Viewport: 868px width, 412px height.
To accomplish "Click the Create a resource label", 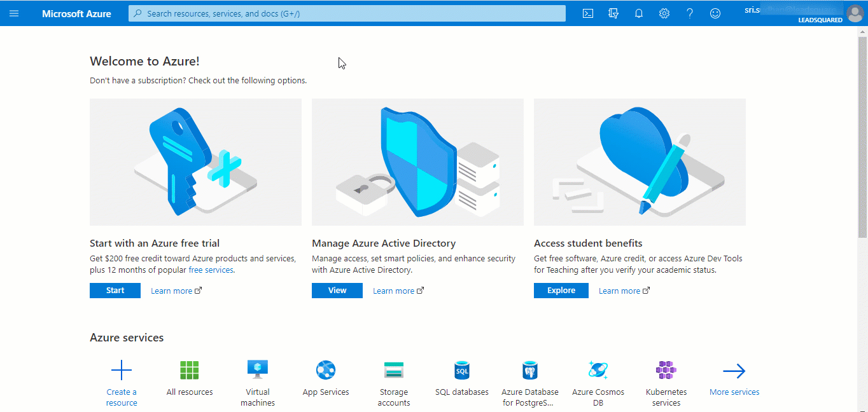I will click(x=122, y=397).
